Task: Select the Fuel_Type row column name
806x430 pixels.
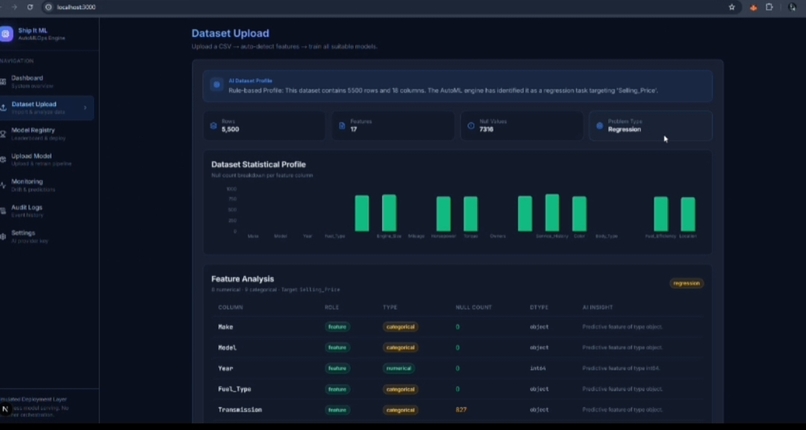Action: pos(234,389)
